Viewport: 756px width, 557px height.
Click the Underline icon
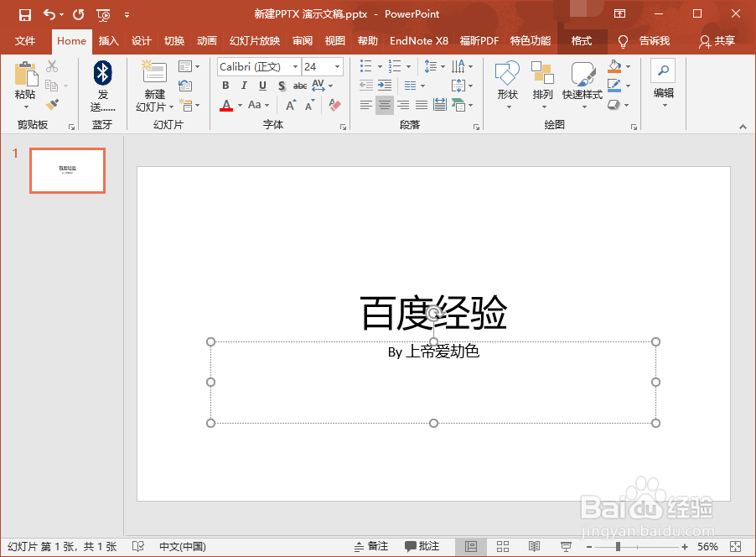pos(261,86)
